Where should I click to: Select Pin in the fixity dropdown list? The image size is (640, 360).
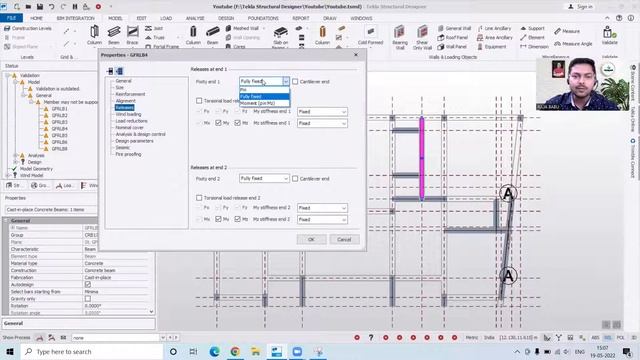(x=264, y=90)
